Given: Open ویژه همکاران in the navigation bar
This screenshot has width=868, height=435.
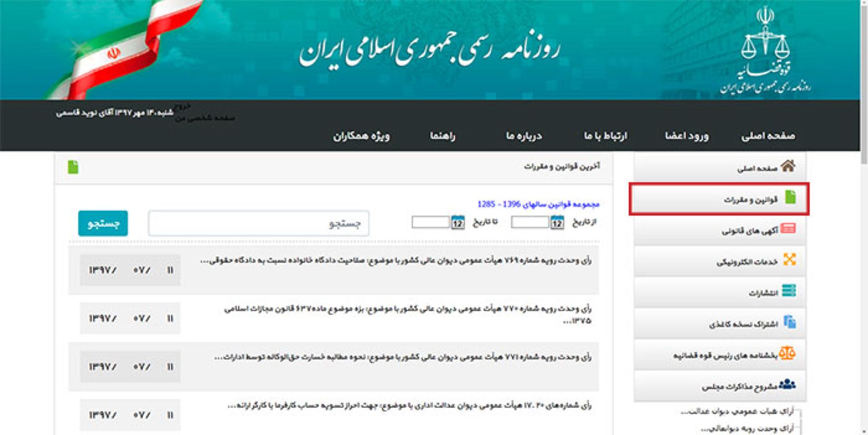Looking at the screenshot, I should click(x=362, y=135).
